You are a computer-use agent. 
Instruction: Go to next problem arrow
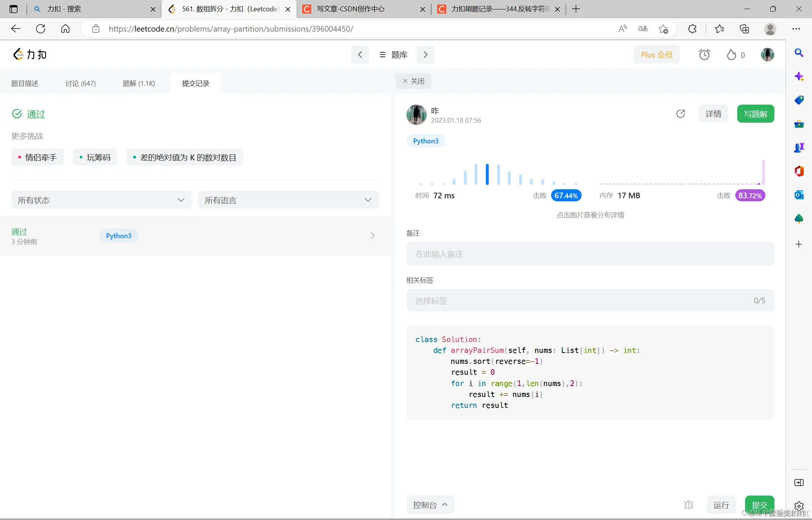425,55
